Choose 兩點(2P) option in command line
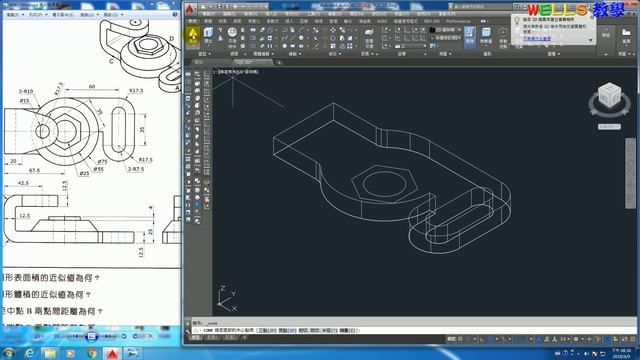 pyautogui.click(x=287, y=330)
